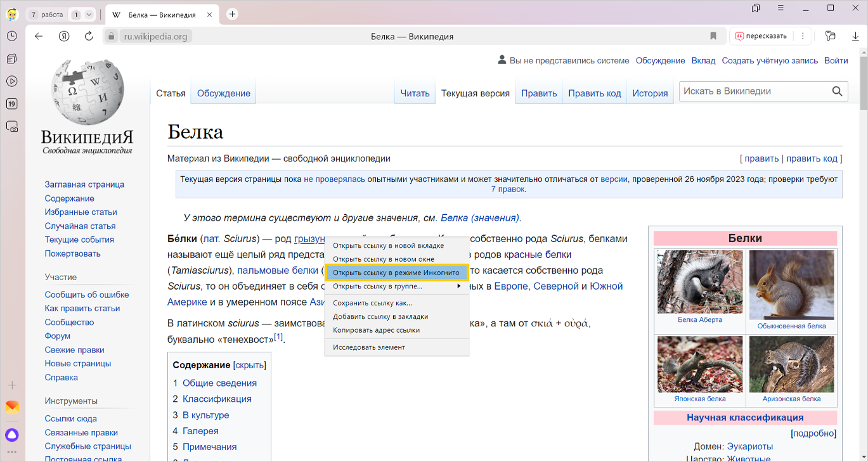
Task: Open the tabs overview icon in side panel
Action: (12, 59)
